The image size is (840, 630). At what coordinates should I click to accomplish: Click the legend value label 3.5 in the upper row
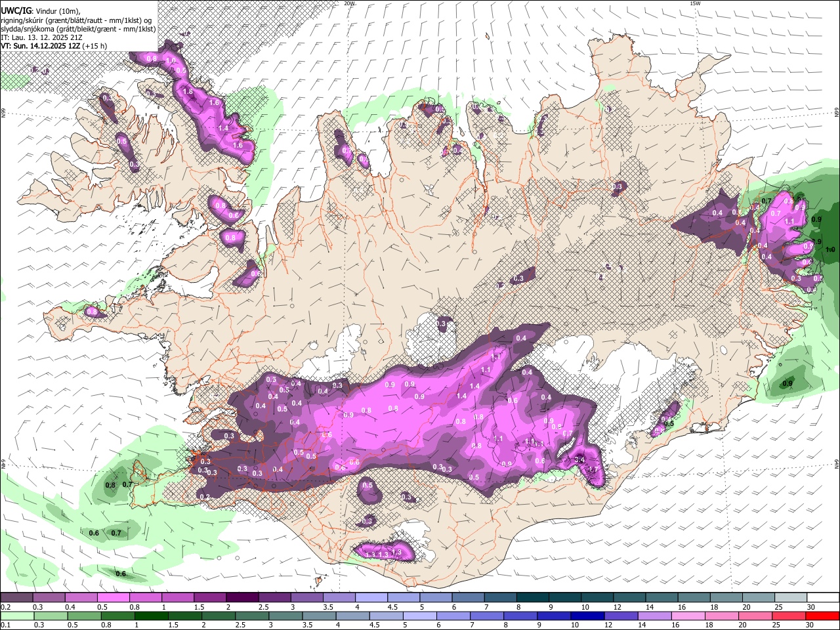pos(329,607)
